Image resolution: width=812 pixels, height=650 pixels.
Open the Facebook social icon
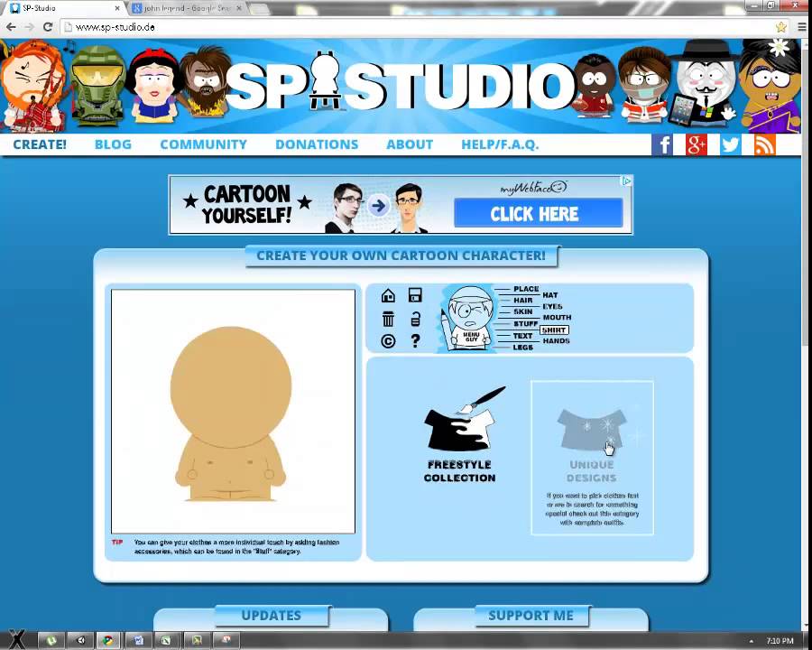[662, 144]
